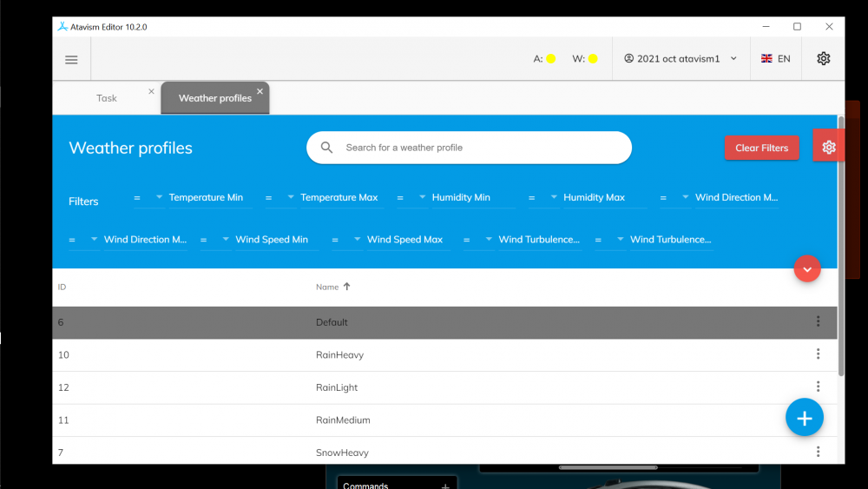Close the Task tab
Viewport: 868px width, 489px height.
tap(151, 91)
